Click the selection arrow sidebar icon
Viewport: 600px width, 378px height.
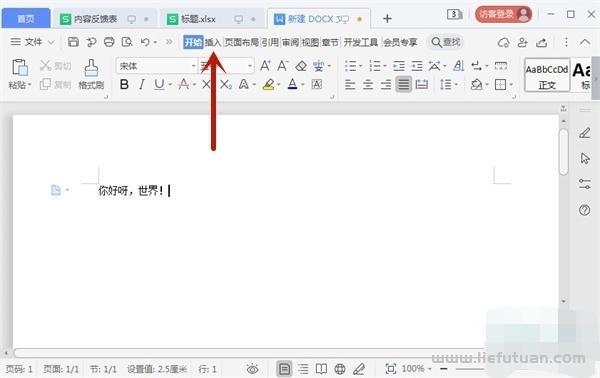point(585,158)
